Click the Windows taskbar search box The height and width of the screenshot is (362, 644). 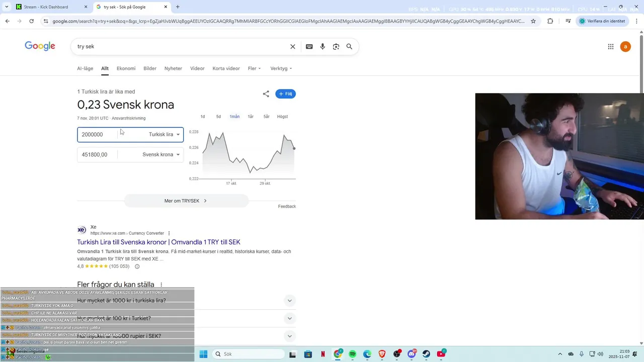[x=249, y=354]
